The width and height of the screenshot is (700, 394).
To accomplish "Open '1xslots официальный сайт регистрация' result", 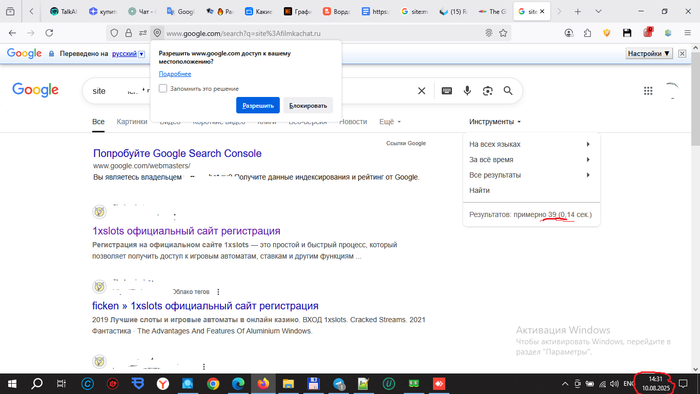I will pyautogui.click(x=186, y=231).
